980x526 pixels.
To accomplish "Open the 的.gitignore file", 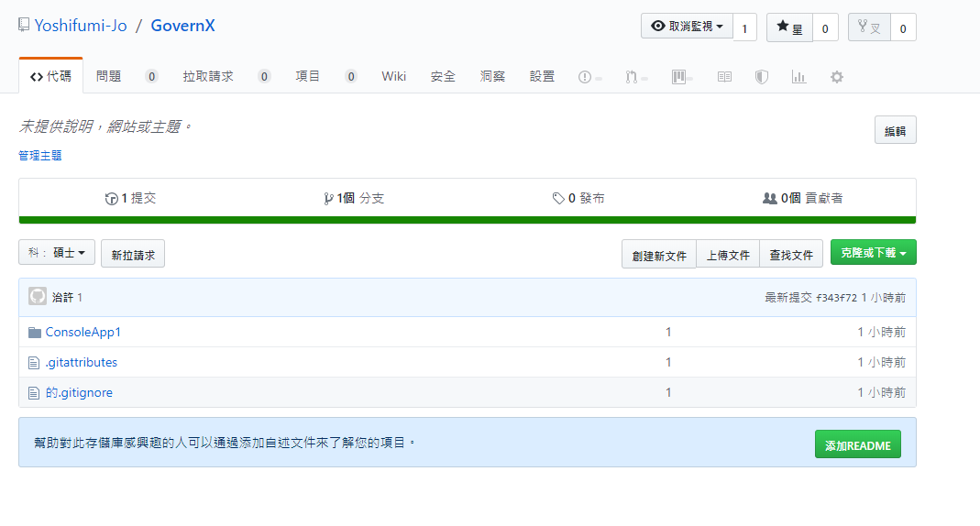I will pos(79,392).
